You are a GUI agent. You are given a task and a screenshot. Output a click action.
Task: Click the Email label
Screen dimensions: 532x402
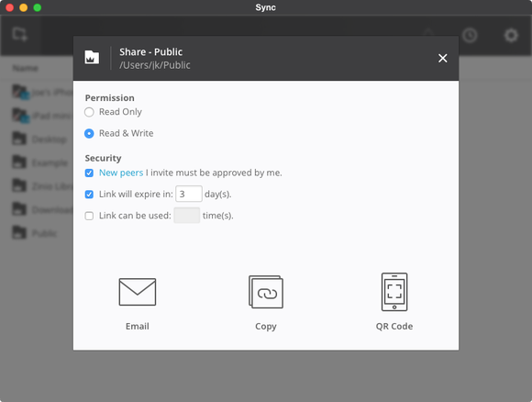[138, 327]
